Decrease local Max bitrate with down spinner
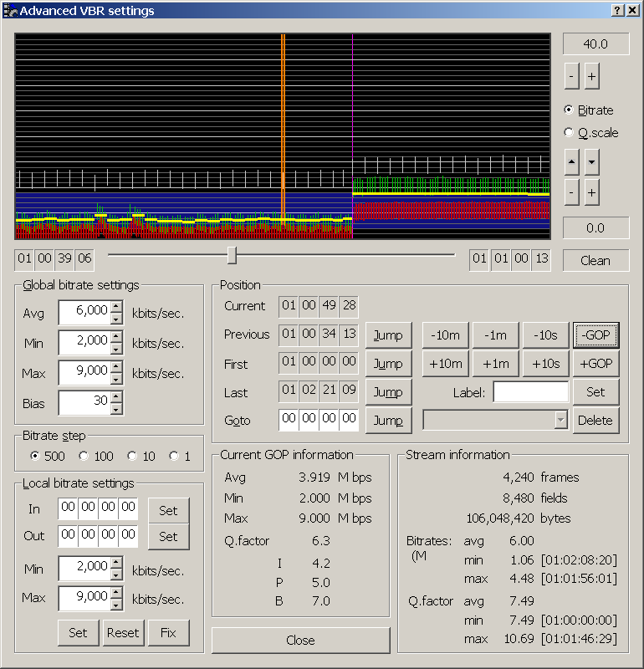 (x=116, y=605)
